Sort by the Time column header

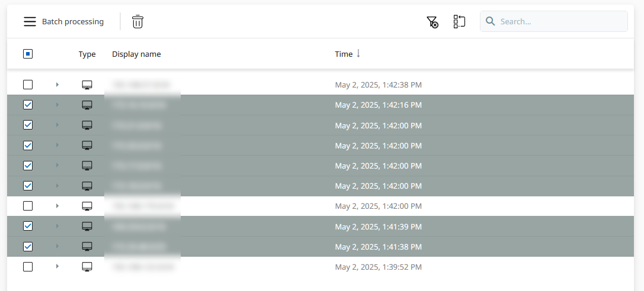pos(344,54)
